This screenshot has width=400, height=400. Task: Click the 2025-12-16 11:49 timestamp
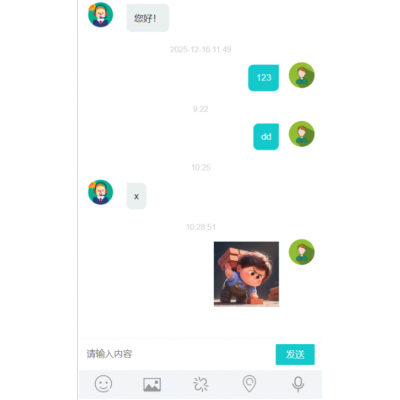point(201,50)
